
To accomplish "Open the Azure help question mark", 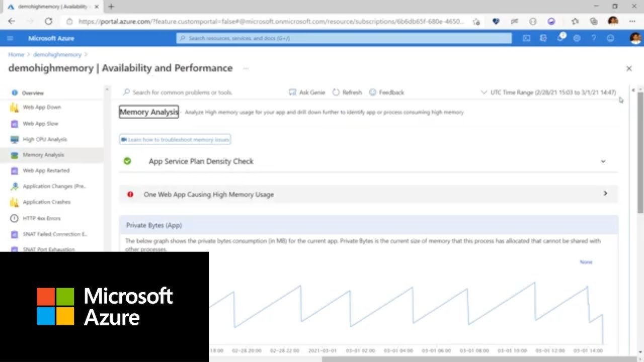I will click(x=594, y=38).
